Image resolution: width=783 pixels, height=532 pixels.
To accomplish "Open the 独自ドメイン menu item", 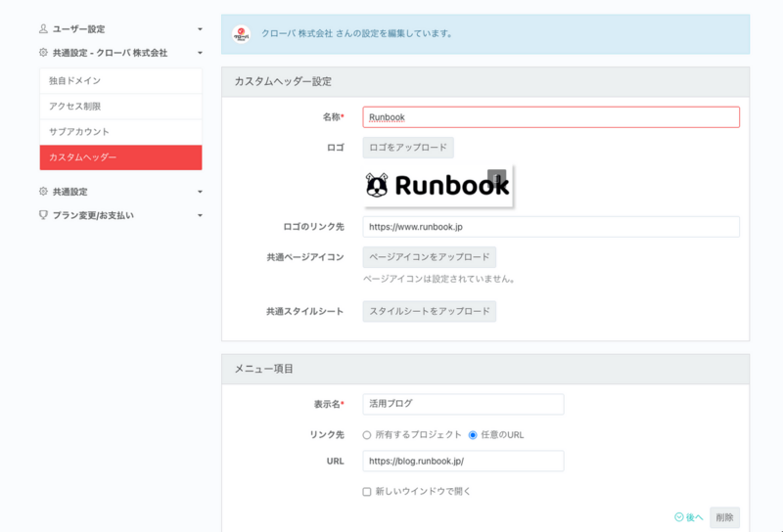I will (x=120, y=81).
